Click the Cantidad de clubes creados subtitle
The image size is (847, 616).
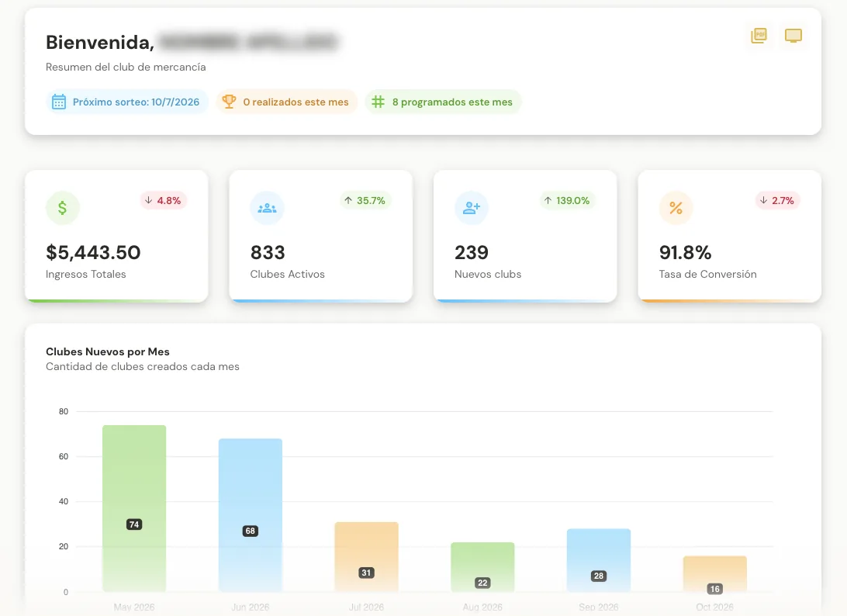click(143, 366)
